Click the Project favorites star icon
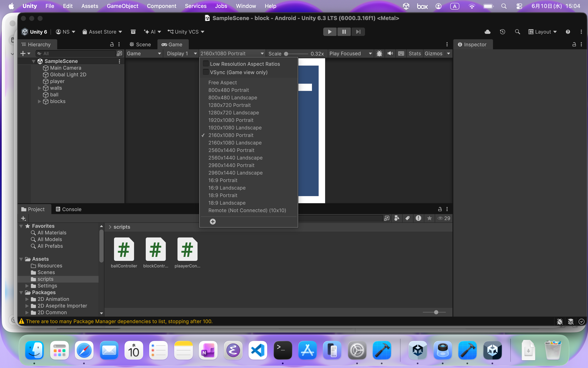The image size is (588, 368). coord(429,218)
